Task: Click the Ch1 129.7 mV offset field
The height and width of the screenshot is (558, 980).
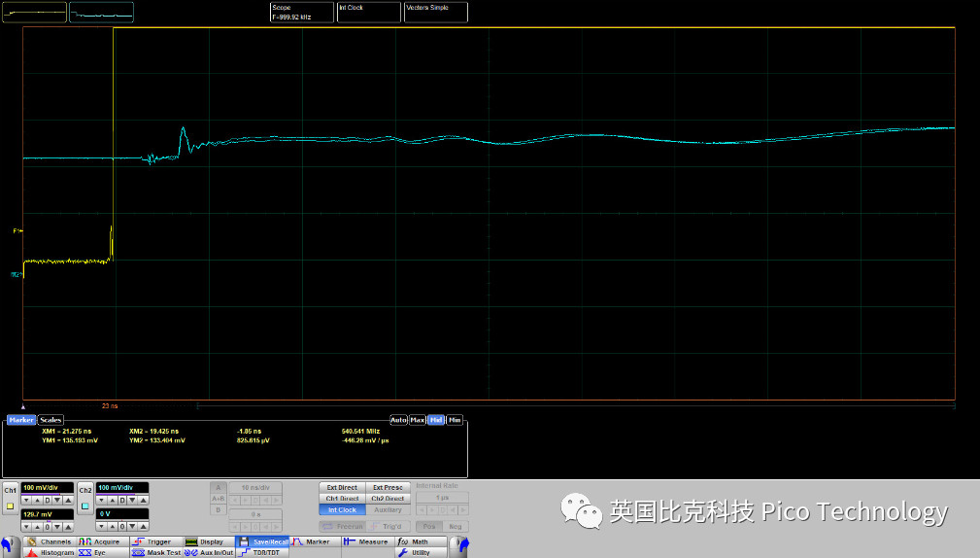Action: tap(47, 512)
